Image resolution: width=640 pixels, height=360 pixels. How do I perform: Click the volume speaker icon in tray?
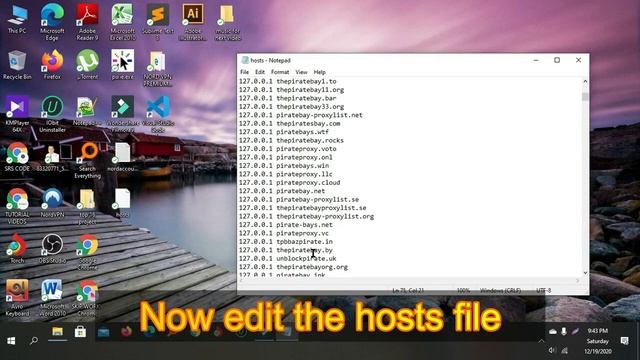552,350
